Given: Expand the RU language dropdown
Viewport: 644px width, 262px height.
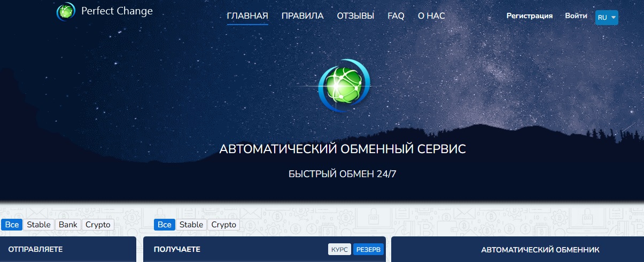Looking at the screenshot, I should coord(607,17).
